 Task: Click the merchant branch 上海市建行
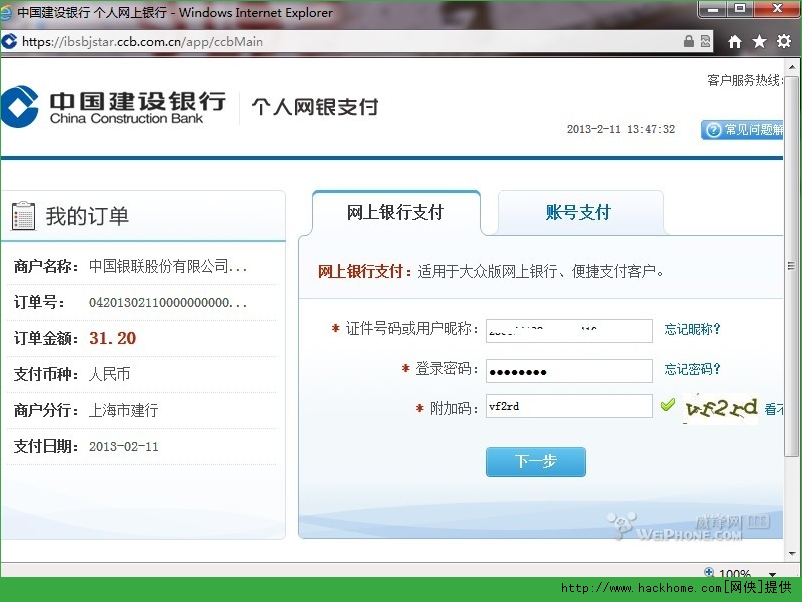pyautogui.click(x=123, y=410)
